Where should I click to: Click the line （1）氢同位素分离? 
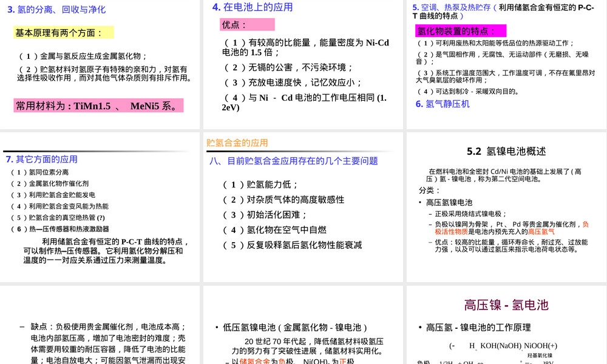tap(39, 172)
